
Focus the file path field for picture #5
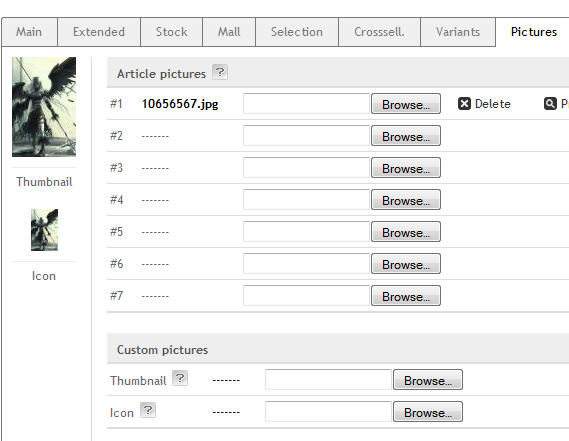pos(306,232)
